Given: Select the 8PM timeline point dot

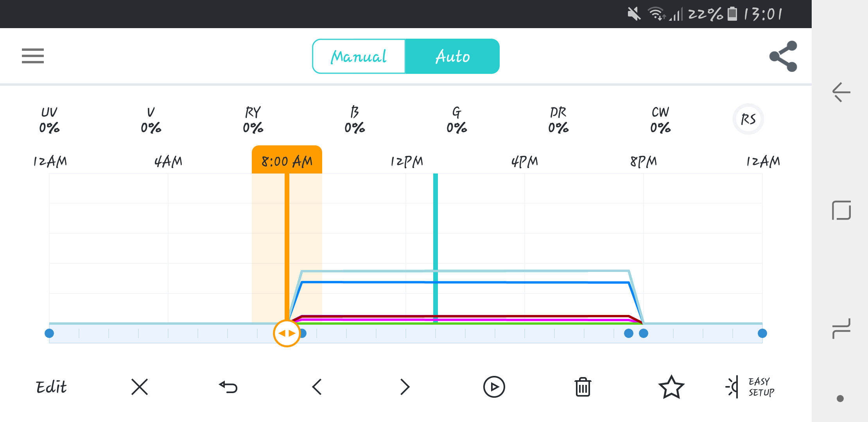Looking at the screenshot, I should coord(644,333).
